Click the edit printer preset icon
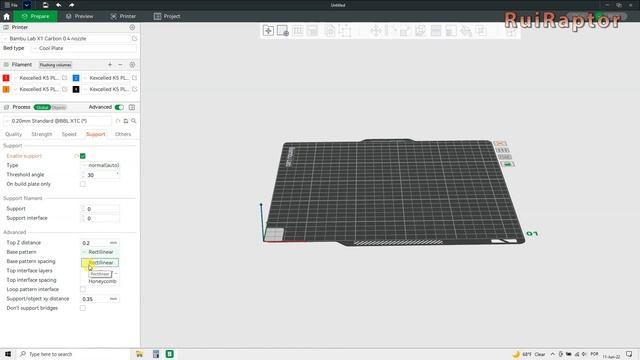 pos(134,38)
